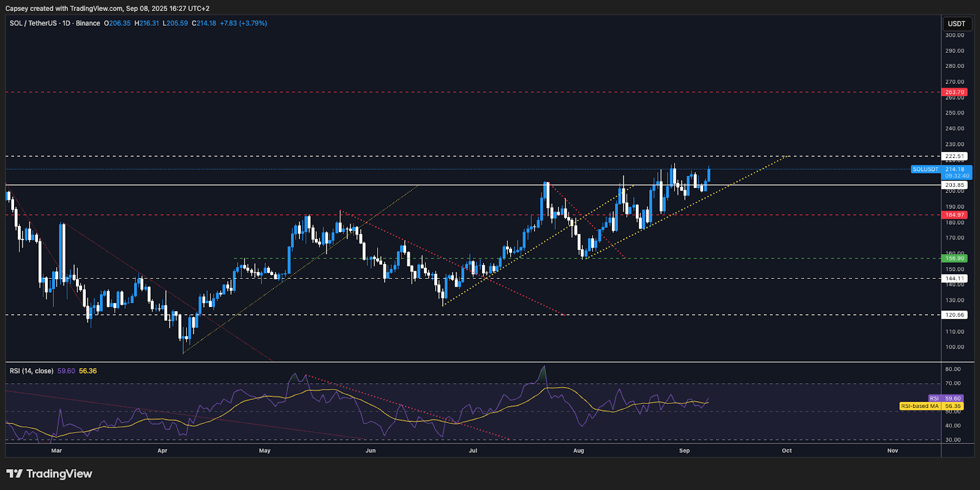The height and width of the screenshot is (490, 980).
Task: Click the May label on the time axis
Action: coord(265,451)
